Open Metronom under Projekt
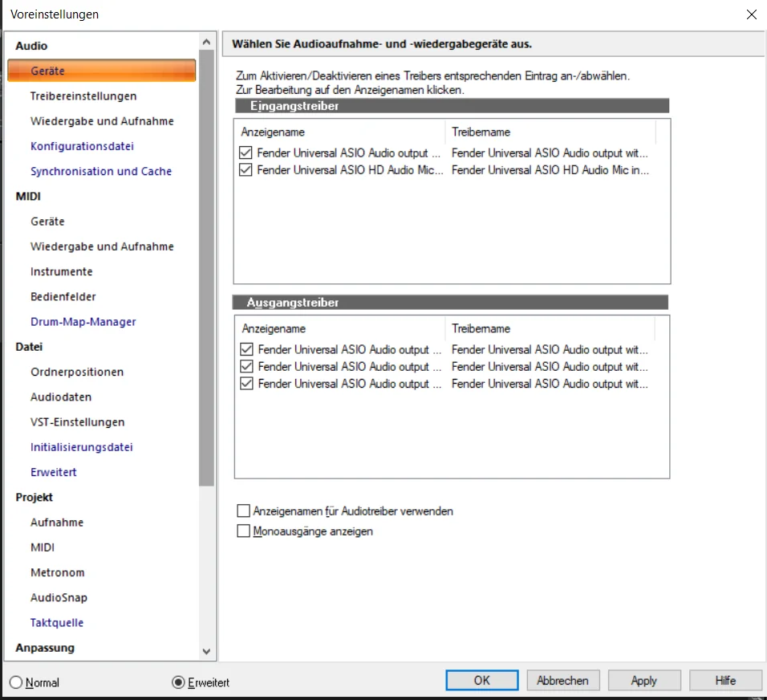The image size is (767, 700). point(57,572)
